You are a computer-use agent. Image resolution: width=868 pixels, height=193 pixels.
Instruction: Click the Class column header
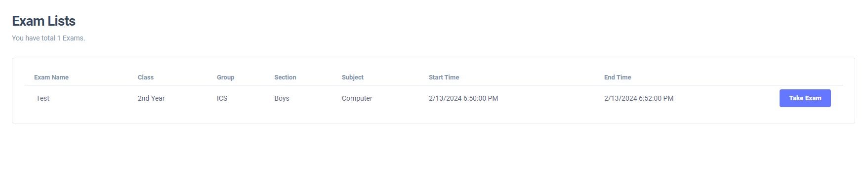click(x=146, y=77)
